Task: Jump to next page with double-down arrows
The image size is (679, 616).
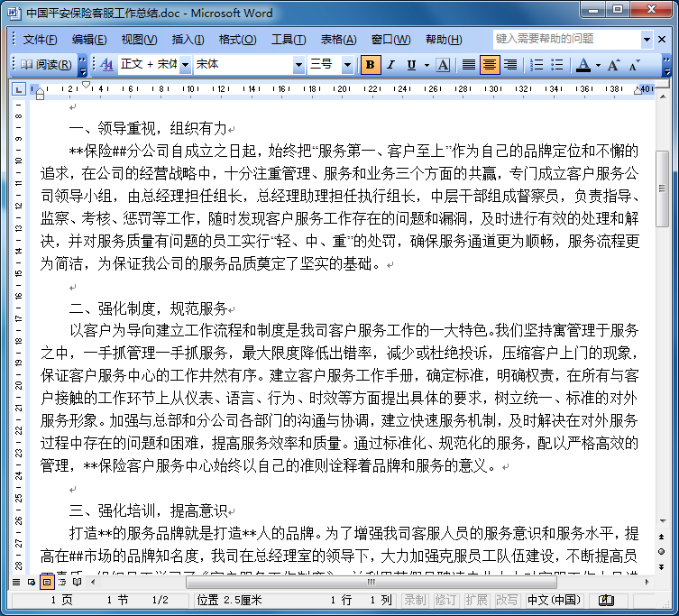Action: coord(662,566)
